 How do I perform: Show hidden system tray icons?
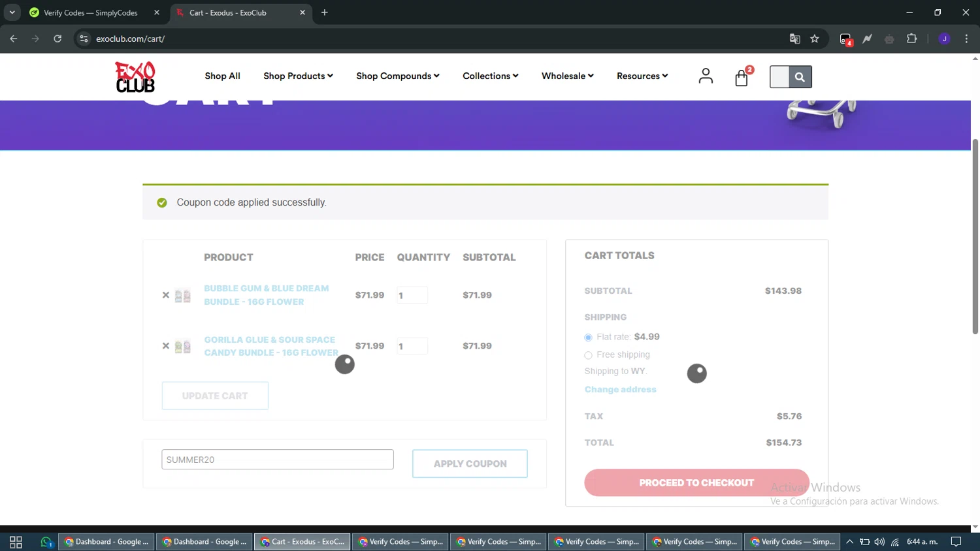click(849, 542)
